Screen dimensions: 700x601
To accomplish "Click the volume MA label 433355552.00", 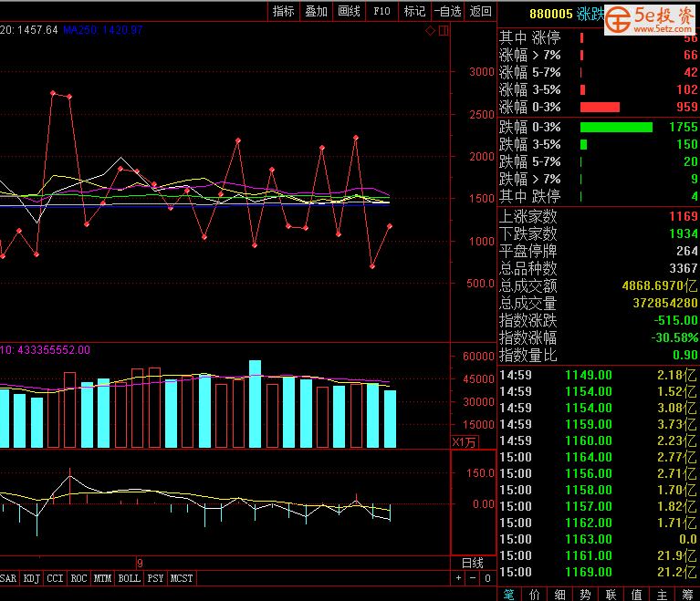I will [x=45, y=350].
